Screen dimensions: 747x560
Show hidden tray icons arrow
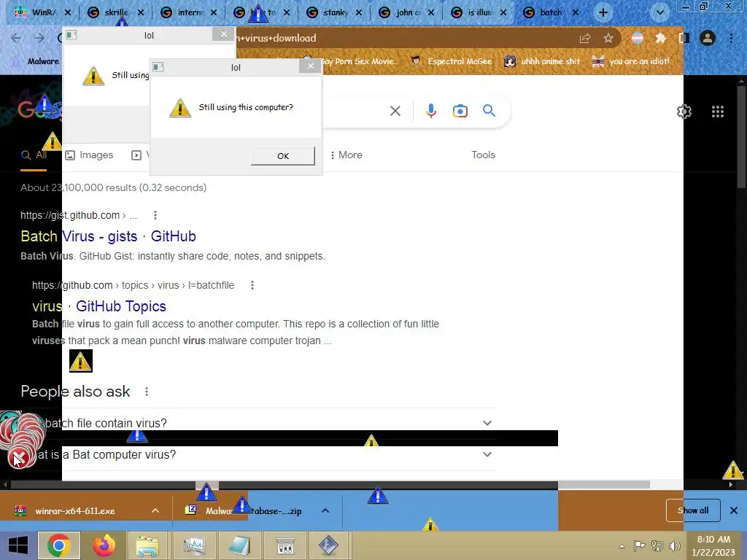pyautogui.click(x=622, y=546)
